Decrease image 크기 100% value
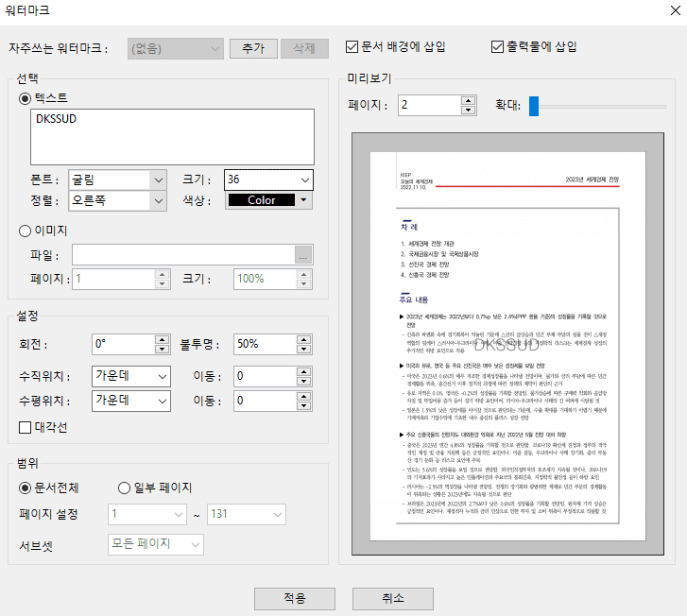The height and width of the screenshot is (616, 687). (303, 283)
